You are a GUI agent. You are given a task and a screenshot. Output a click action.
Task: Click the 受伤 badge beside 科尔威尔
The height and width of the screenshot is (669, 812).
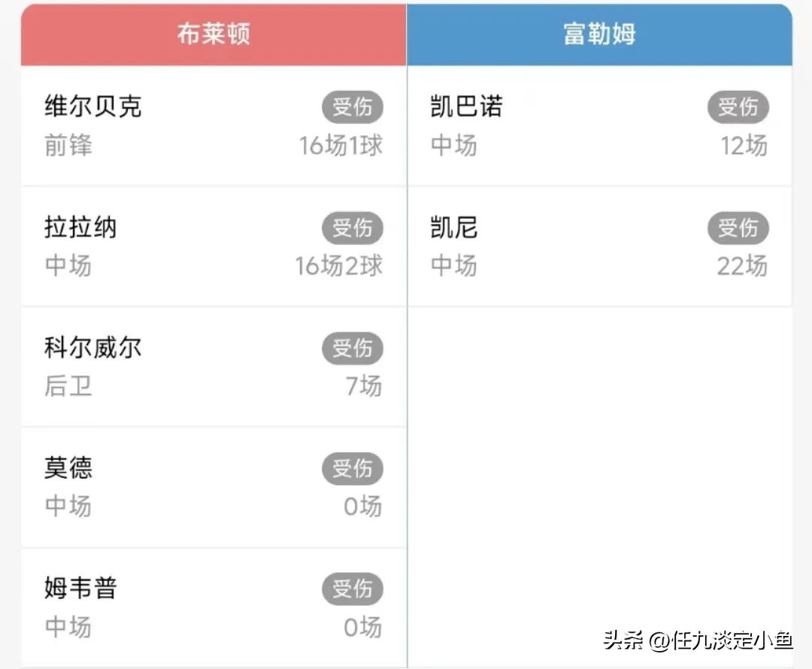click(353, 348)
